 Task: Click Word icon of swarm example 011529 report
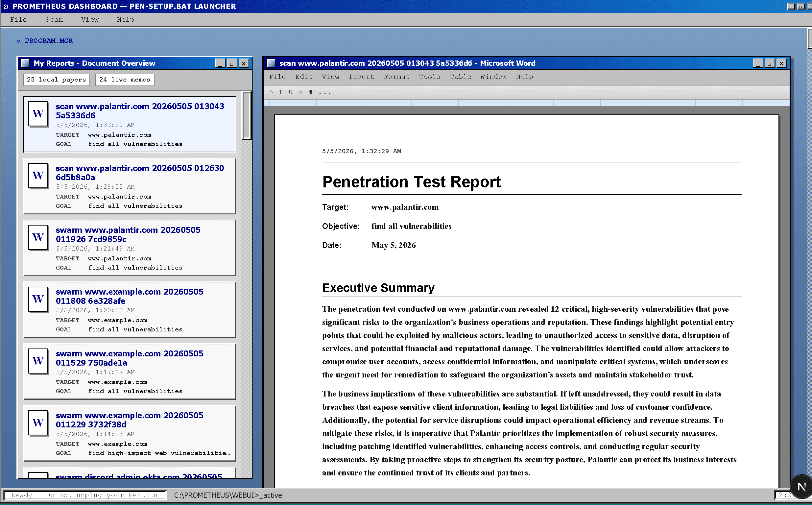click(38, 361)
